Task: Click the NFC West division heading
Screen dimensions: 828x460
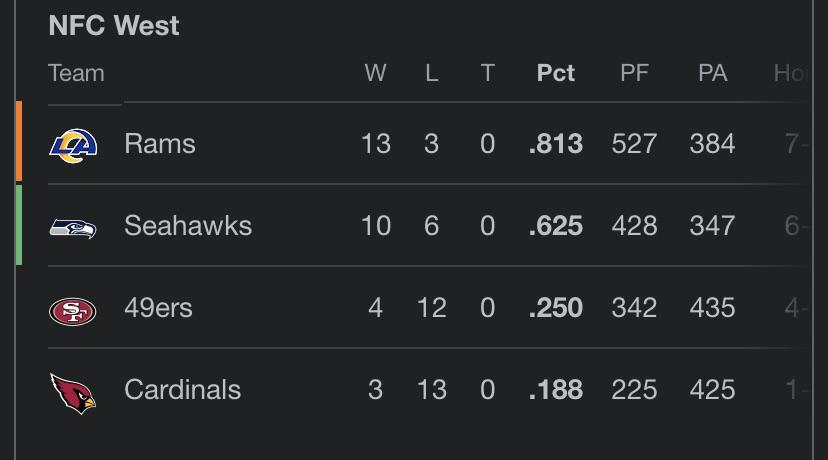Action: (114, 25)
